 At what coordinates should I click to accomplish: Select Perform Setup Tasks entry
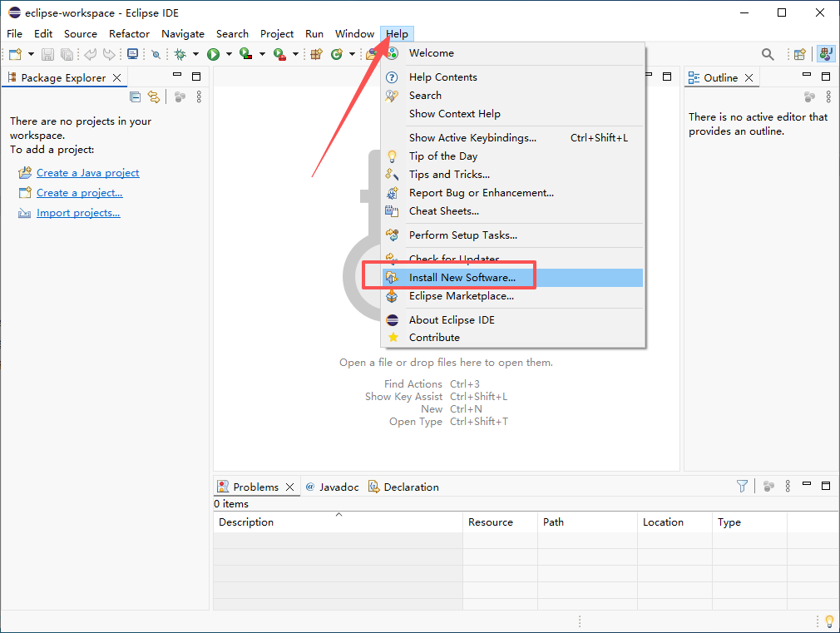512,235
